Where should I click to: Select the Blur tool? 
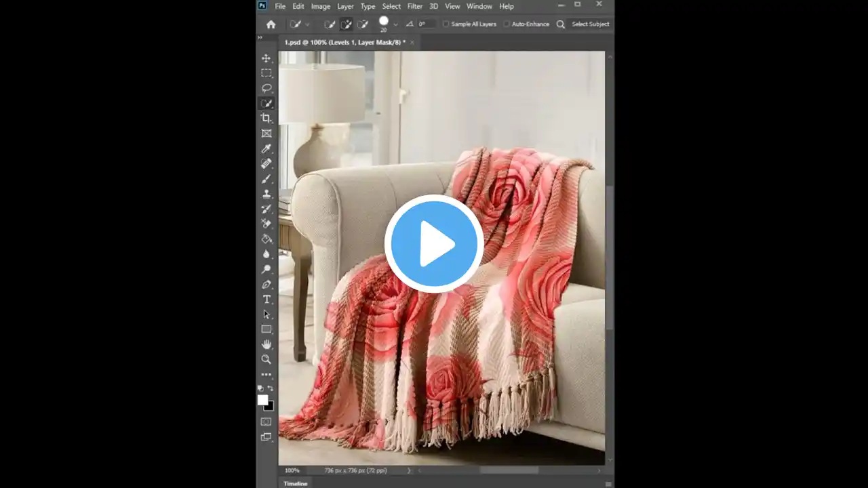[x=267, y=254]
